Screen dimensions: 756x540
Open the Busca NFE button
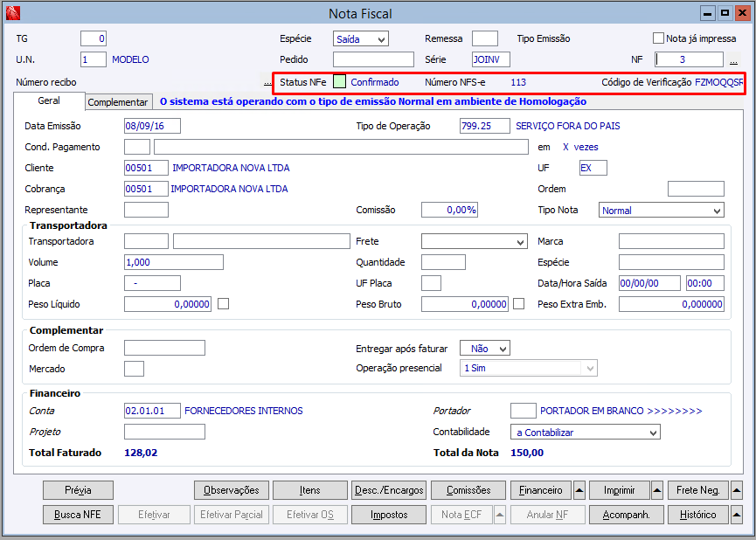78,515
